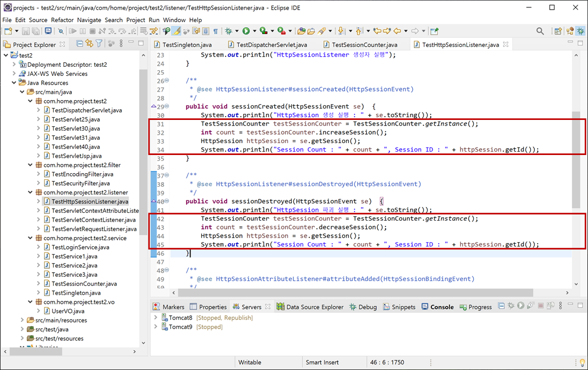The height and width of the screenshot is (370, 588).
Task: Click Collapse All in Project Explorer
Action: [x=80, y=44]
